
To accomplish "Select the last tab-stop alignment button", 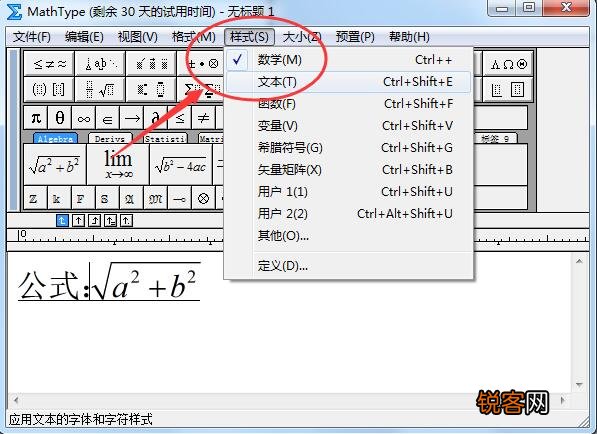I will click(126, 220).
